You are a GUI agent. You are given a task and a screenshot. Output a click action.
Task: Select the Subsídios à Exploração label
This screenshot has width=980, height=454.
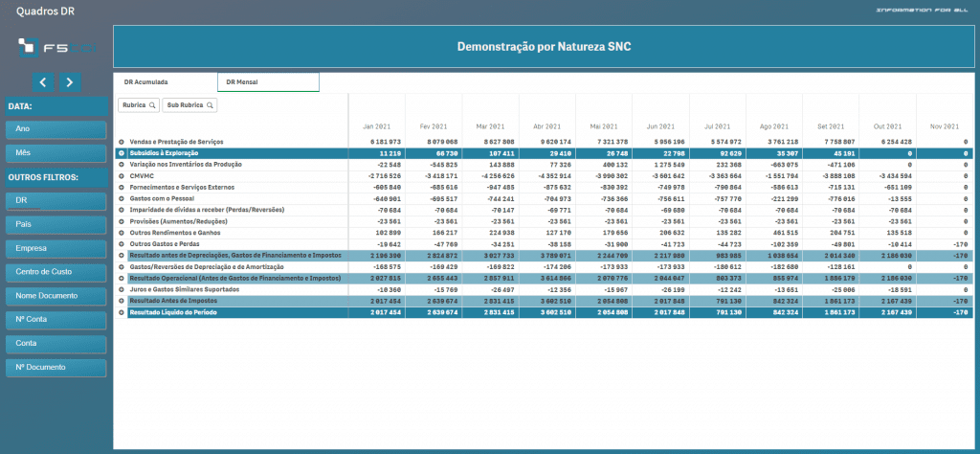(x=163, y=153)
